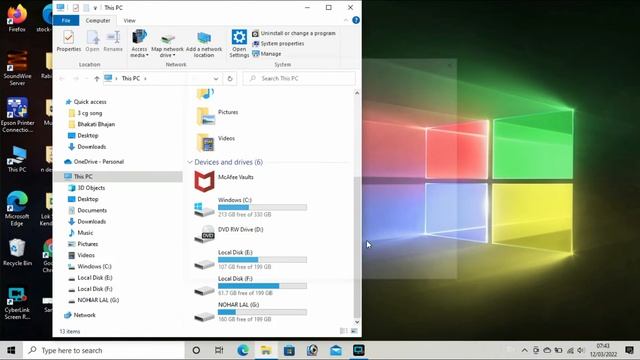The image size is (640, 360).
Task: Select the Pictures folder icon
Action: point(206,116)
